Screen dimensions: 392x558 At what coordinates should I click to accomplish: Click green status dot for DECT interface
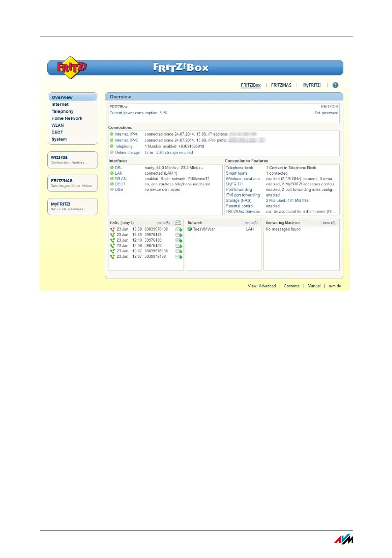point(112,184)
